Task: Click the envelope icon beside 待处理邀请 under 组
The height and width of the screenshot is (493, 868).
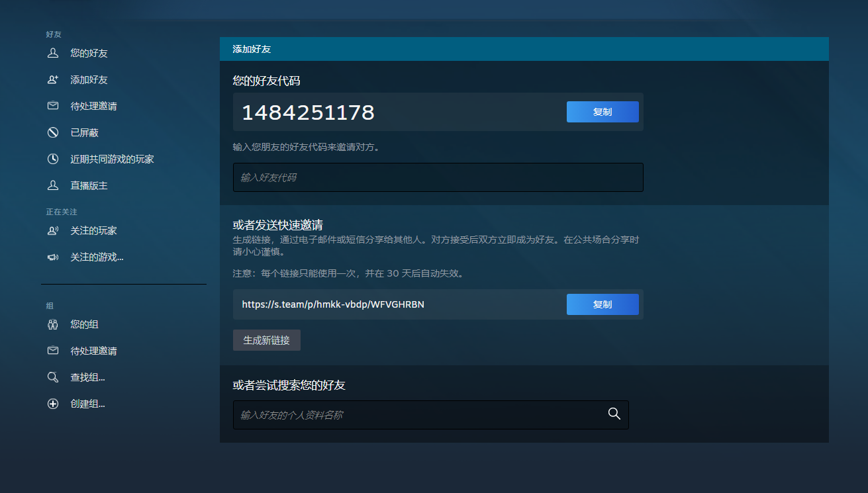Action: tap(53, 351)
